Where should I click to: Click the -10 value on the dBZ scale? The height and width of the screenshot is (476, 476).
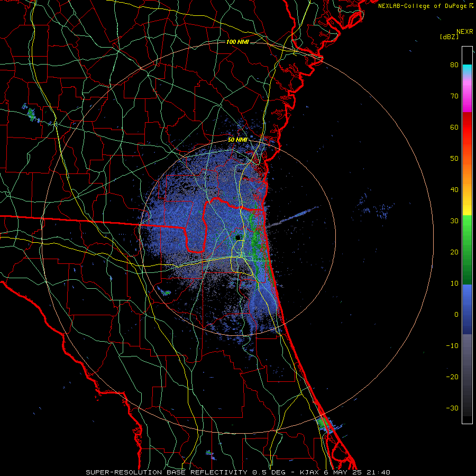(452, 346)
